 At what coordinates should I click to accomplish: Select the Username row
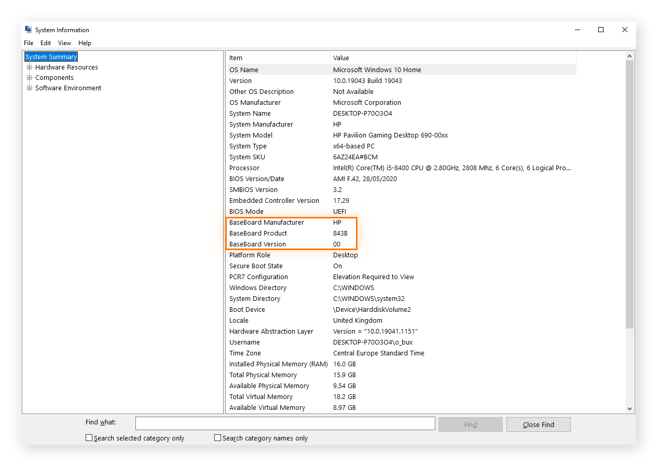pos(402,343)
